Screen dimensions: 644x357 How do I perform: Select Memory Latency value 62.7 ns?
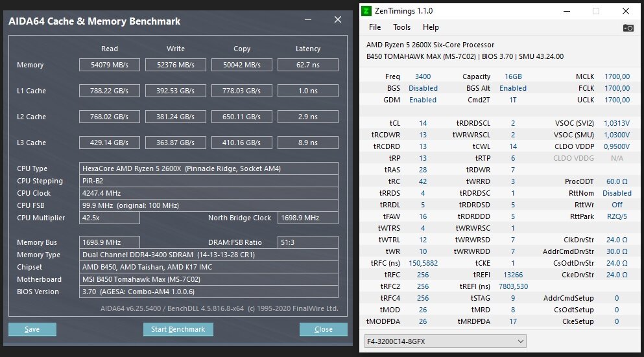307,65
